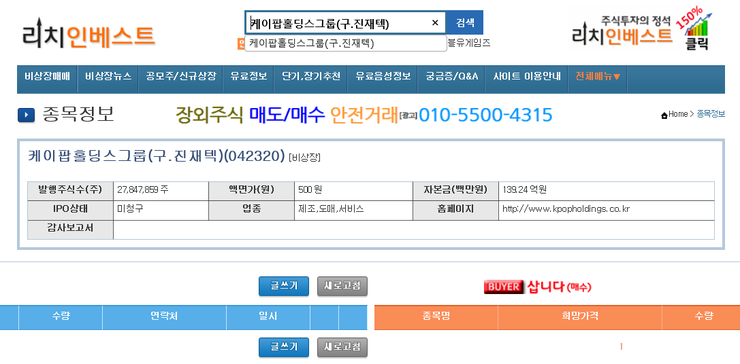Viewport: 740px width, 364px height.
Task: Click the lower 글쓰기 button
Action: point(284,347)
